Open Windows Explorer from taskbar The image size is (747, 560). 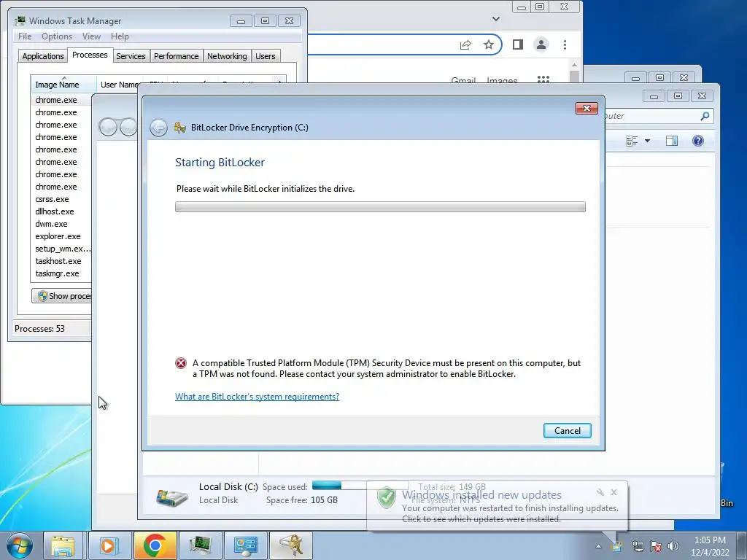pos(63,545)
